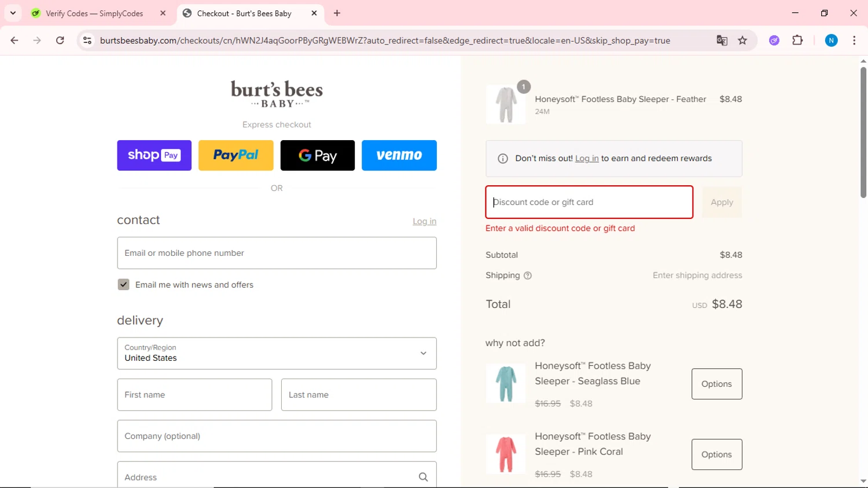Click the info icon in rewards banner
The image size is (868, 488).
tap(503, 159)
